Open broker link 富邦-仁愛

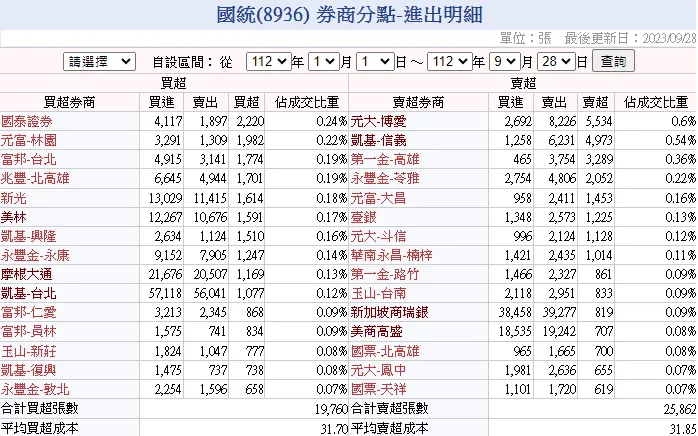pyautogui.click(x=29, y=312)
